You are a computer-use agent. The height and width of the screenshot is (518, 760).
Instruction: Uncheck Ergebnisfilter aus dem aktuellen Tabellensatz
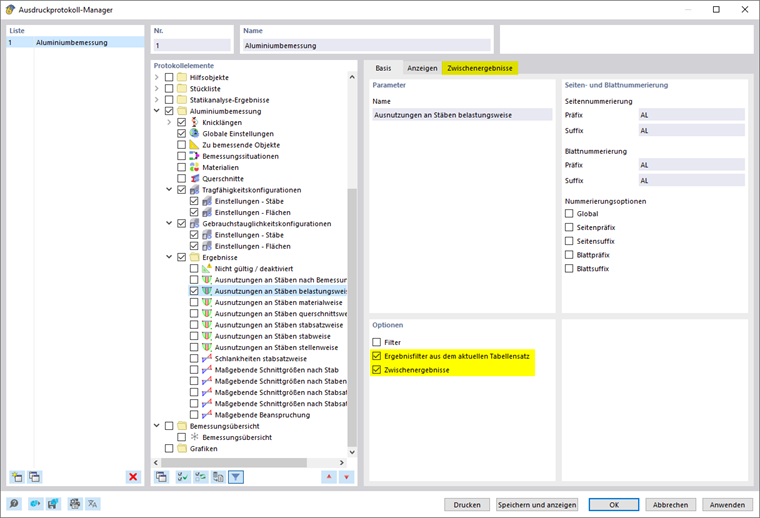click(377, 356)
